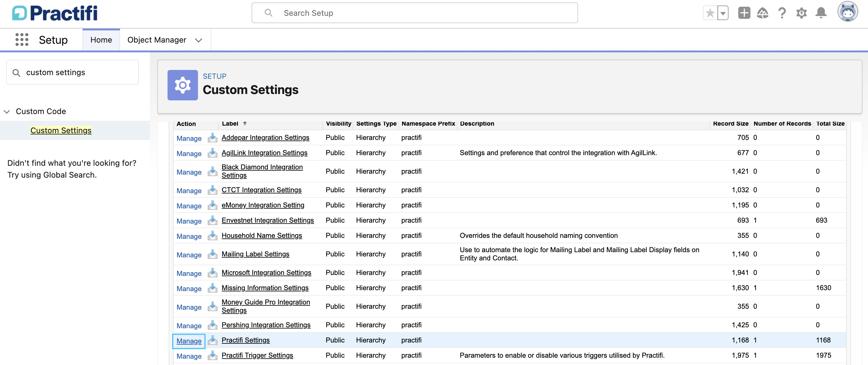Viewport: 868px width, 365px height.
Task: Click download icon for Envestnet Integration Settings
Action: [x=212, y=220]
